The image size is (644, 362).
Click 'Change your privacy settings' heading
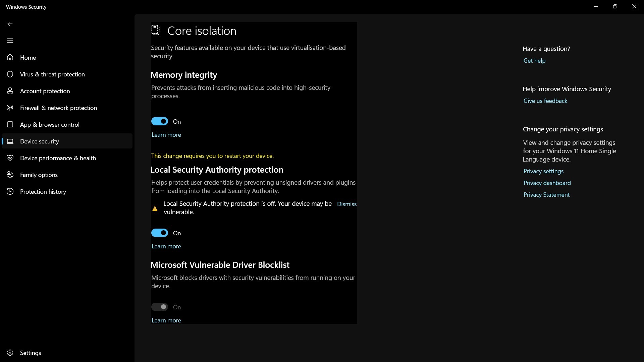(563, 129)
